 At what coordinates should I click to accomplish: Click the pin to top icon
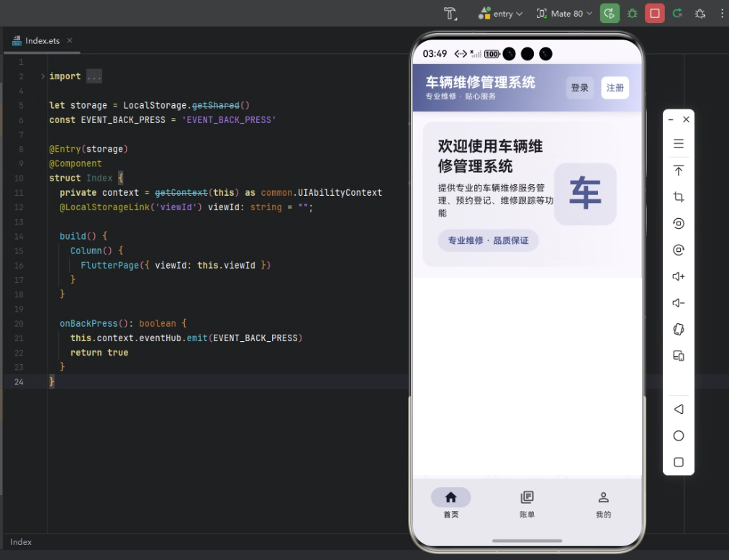click(x=679, y=171)
